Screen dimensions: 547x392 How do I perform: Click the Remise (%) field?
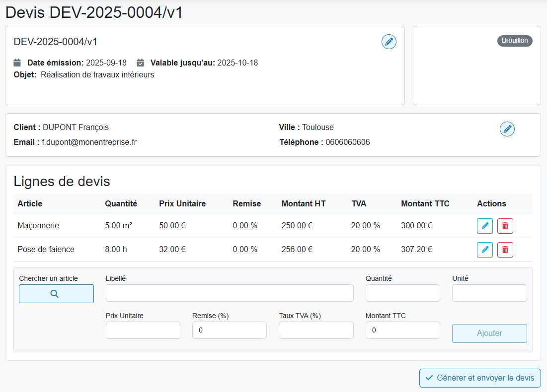pos(230,330)
